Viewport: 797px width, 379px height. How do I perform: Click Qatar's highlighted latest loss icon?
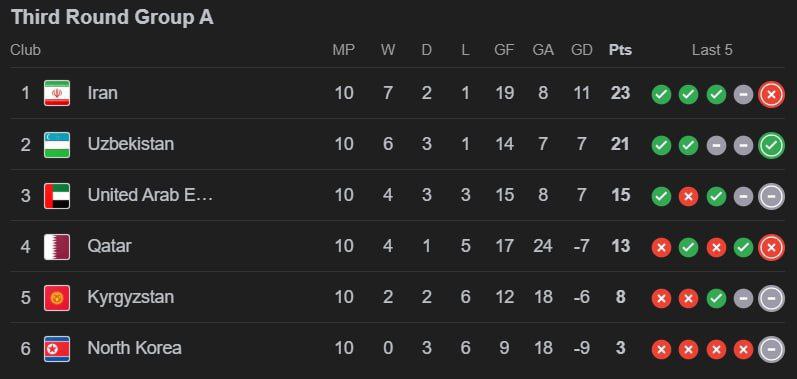[x=771, y=247]
